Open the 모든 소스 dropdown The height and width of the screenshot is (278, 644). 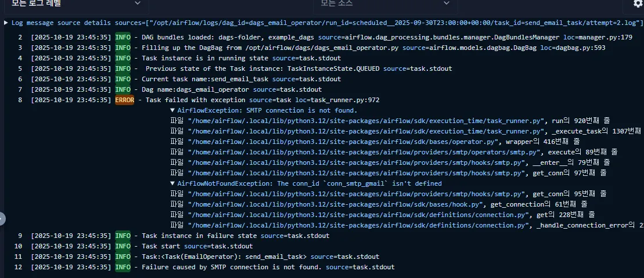[x=385, y=4]
